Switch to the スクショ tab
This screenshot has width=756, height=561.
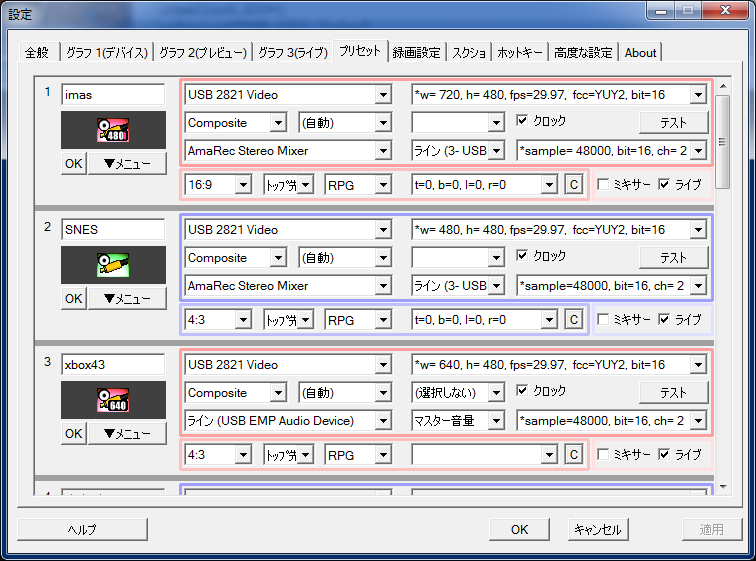tap(469, 53)
